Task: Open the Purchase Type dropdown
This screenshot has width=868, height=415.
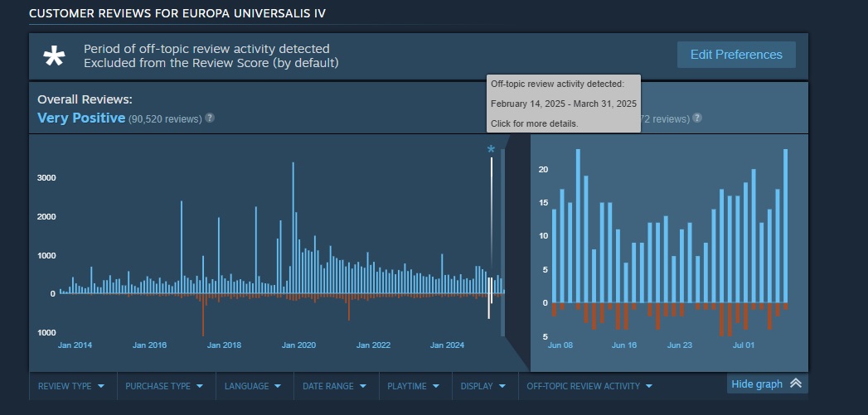Action: pyautogui.click(x=164, y=386)
